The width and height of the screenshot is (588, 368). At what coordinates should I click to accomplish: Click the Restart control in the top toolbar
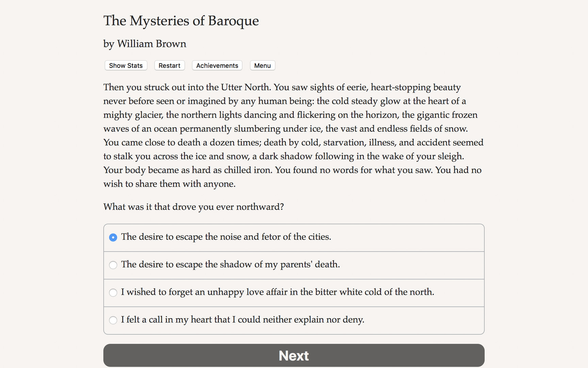pos(169,65)
